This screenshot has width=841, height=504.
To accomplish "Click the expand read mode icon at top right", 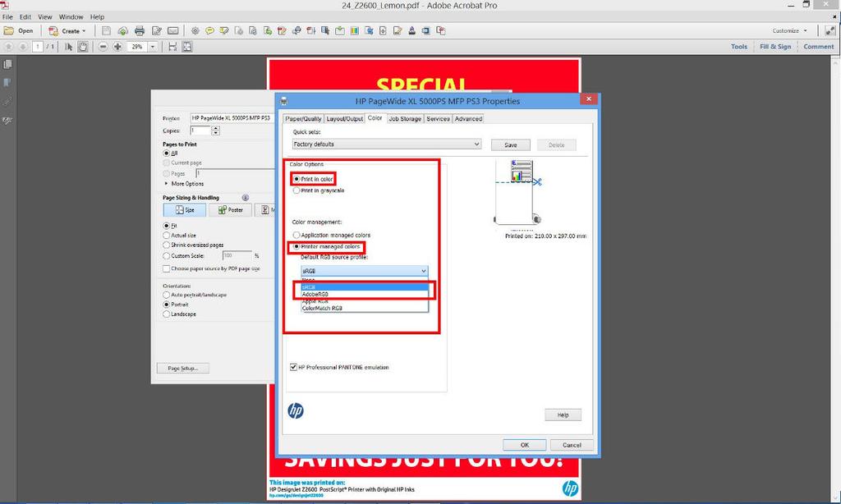I will tap(830, 31).
